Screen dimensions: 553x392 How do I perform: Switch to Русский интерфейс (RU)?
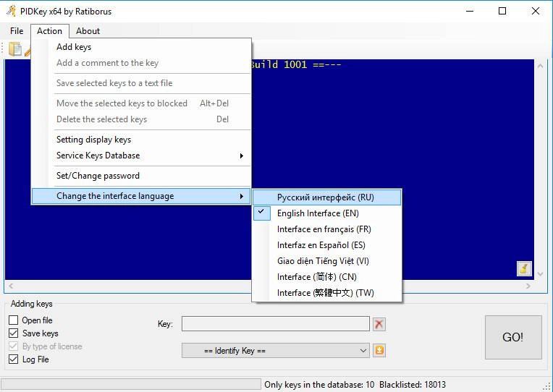click(x=327, y=197)
